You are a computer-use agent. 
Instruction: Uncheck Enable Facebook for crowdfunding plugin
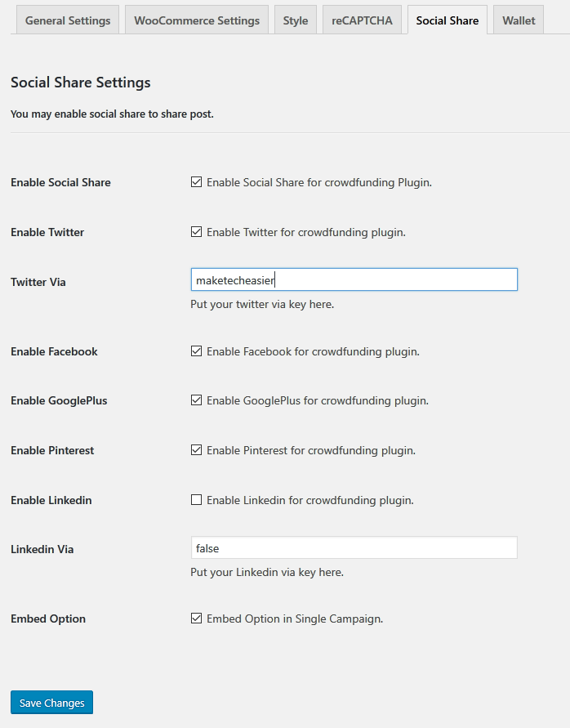point(196,351)
